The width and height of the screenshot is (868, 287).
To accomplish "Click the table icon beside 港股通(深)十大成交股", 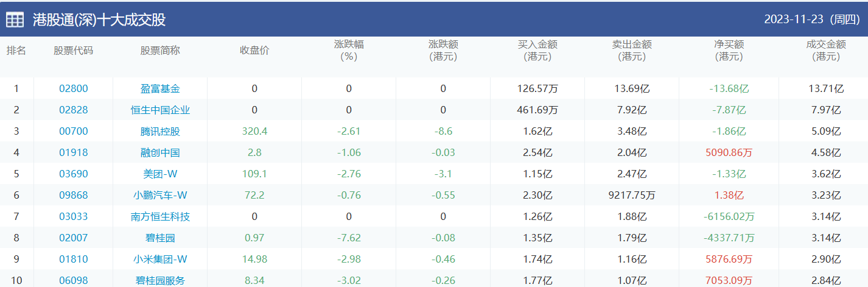I will (x=15, y=19).
